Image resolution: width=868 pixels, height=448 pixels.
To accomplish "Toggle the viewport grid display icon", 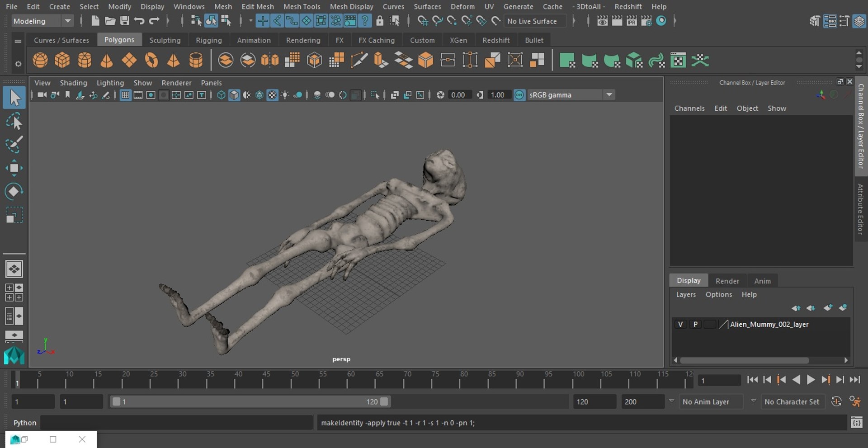I will (x=125, y=95).
